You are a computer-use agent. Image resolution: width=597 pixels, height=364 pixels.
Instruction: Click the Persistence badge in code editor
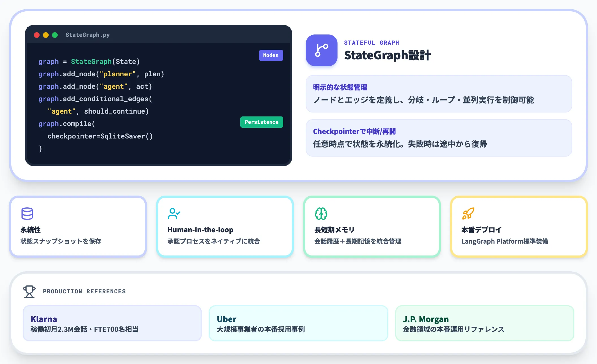tap(261, 122)
